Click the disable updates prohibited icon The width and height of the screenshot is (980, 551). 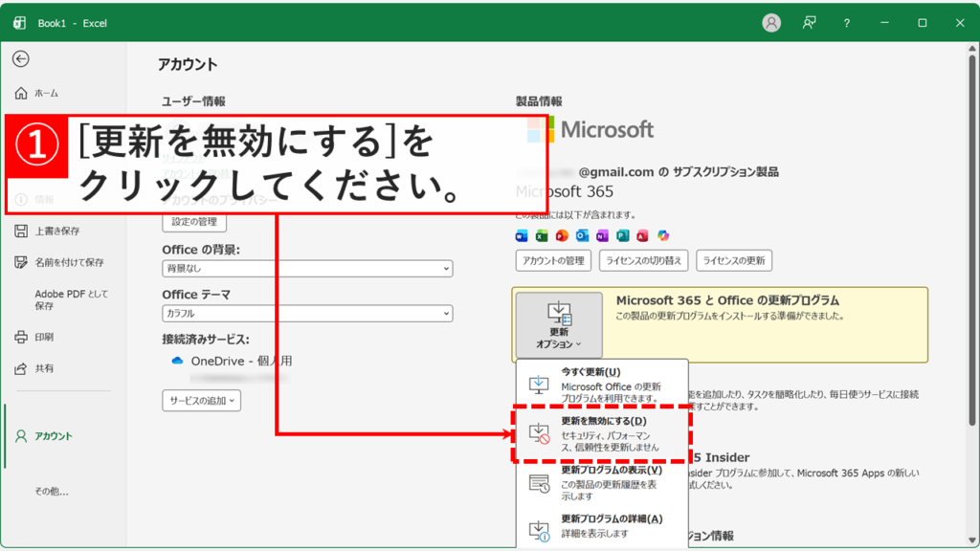539,433
